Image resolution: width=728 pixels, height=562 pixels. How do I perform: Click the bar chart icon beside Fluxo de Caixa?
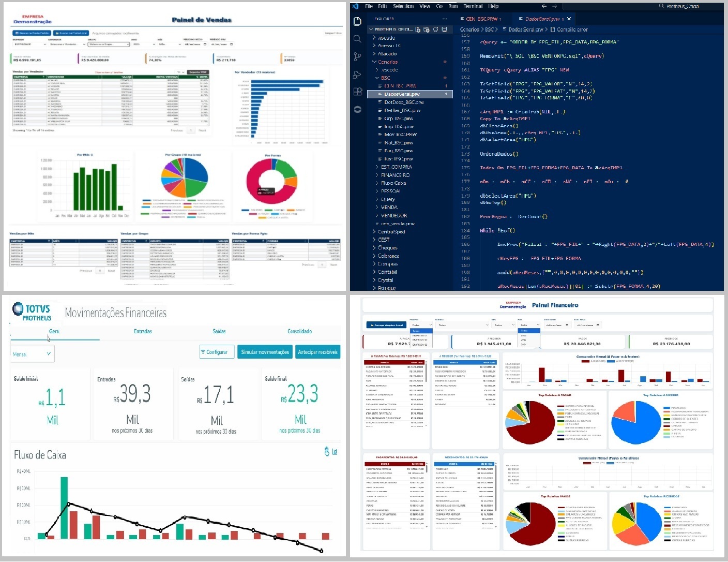pos(335,452)
